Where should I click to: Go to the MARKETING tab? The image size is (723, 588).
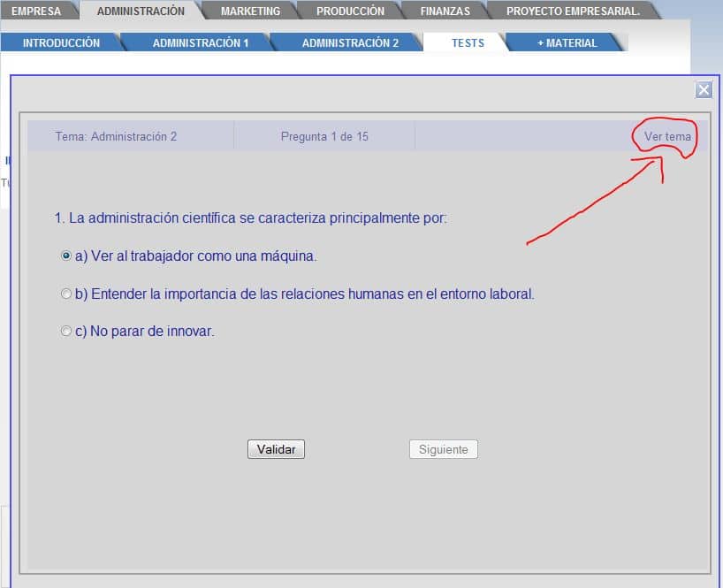[x=250, y=11]
